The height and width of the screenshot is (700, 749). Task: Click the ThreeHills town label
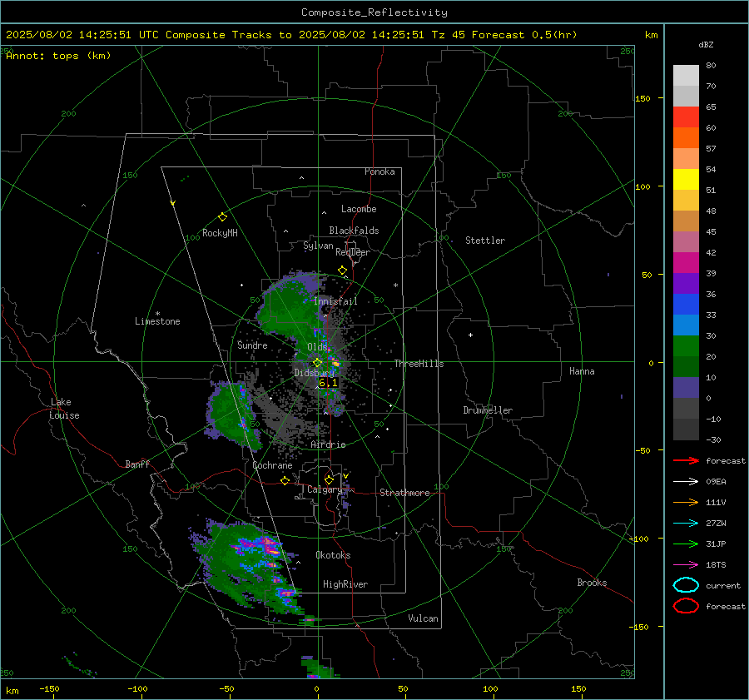pyautogui.click(x=419, y=364)
